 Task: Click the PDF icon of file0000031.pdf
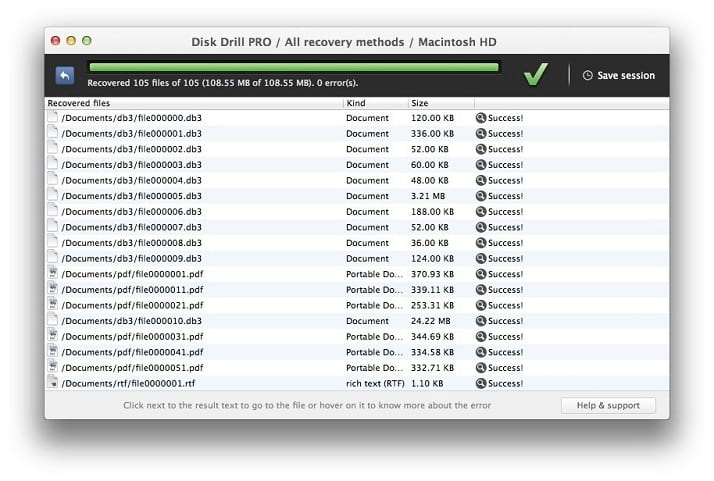click(53, 336)
